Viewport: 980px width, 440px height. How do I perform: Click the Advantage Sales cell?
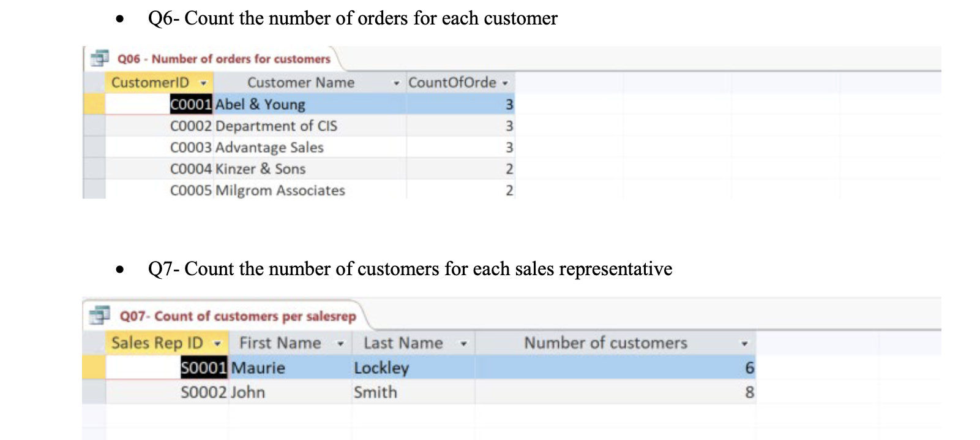[309, 147]
